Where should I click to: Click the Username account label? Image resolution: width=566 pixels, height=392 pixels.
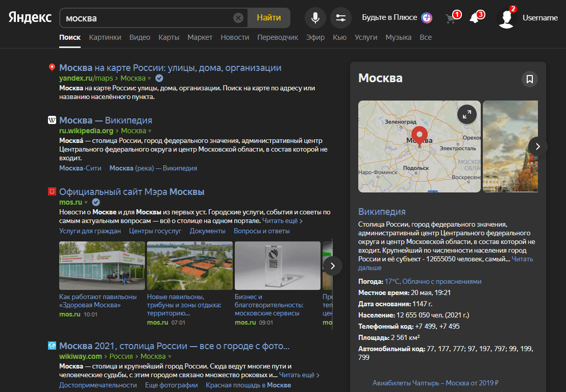540,18
